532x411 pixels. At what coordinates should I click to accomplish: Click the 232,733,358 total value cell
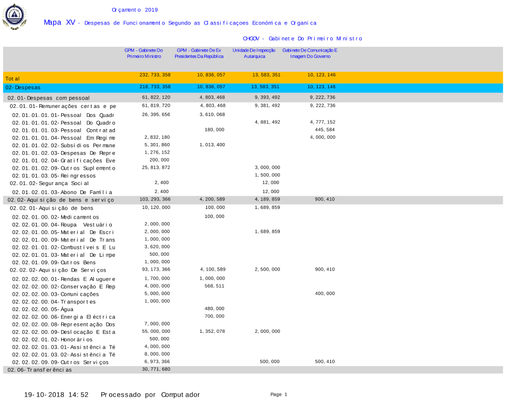click(155, 75)
